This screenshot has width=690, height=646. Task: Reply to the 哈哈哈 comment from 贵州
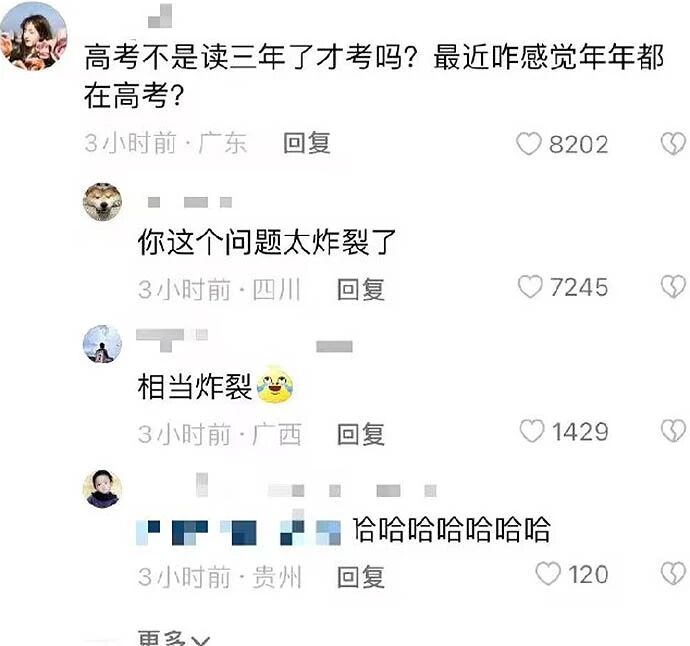coord(361,577)
